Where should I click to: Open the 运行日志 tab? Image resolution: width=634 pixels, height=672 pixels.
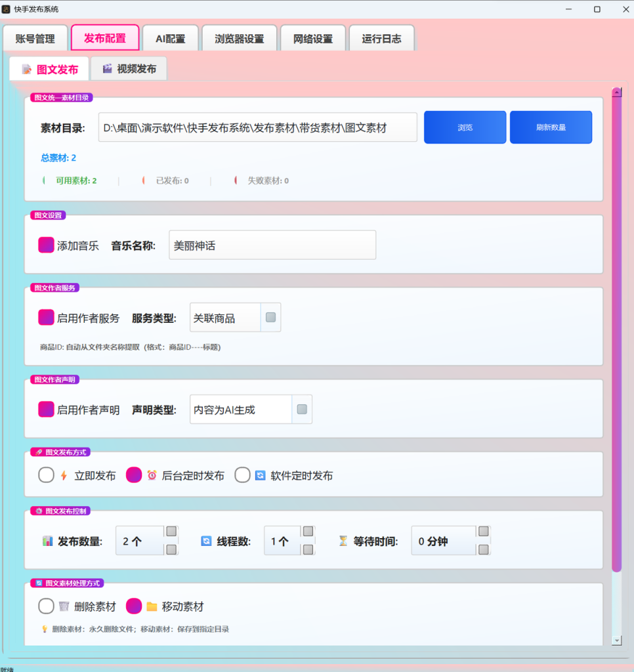tap(381, 39)
